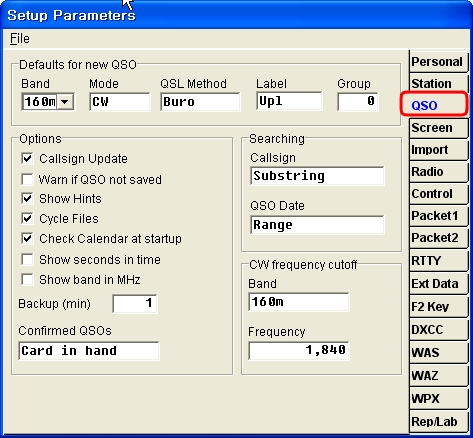
Task: Enable Show band in MHz
Action: click(x=27, y=279)
